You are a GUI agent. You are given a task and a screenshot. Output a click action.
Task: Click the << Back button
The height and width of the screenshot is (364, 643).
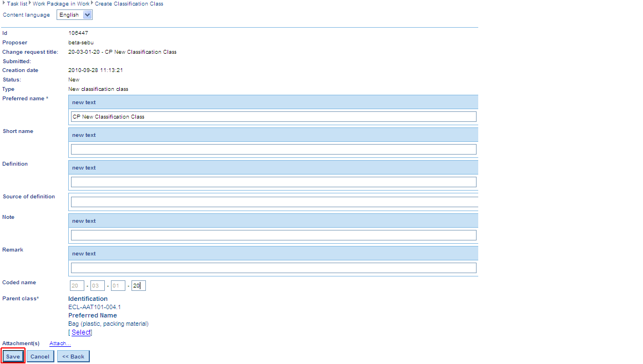click(73, 357)
